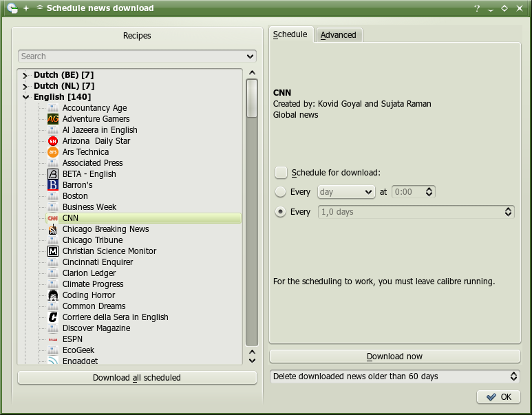This screenshot has height=415, width=532.
Task: Select the Discover Magazine recipe text
Action: pos(96,328)
